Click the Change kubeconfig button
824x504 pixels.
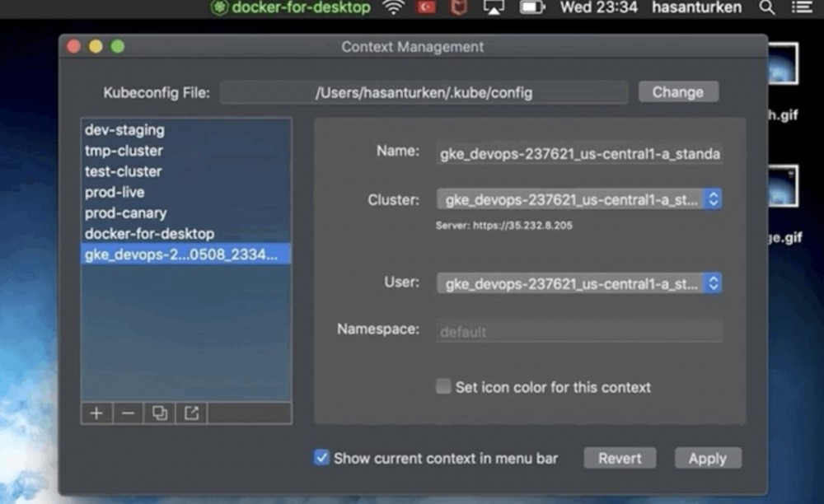(678, 92)
